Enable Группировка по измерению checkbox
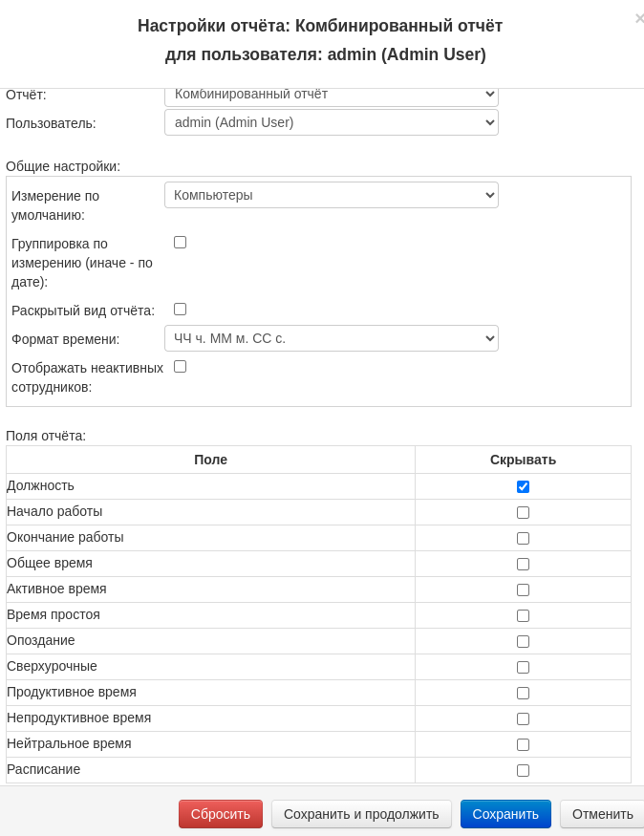 click(180, 243)
